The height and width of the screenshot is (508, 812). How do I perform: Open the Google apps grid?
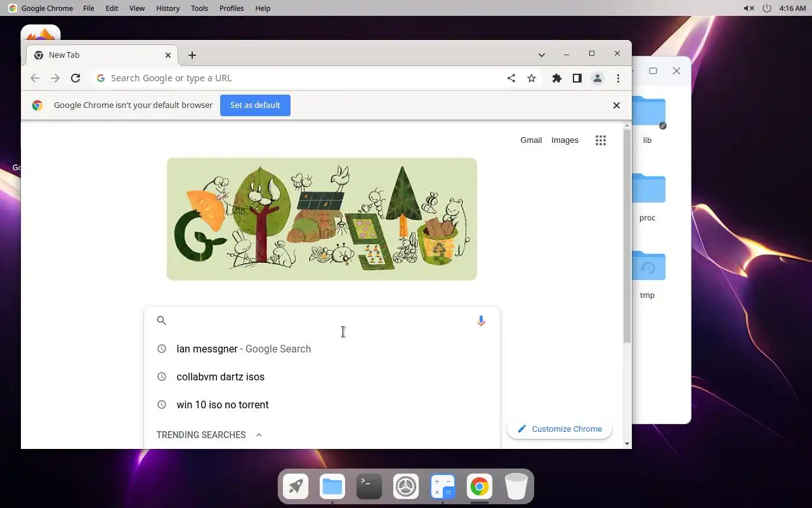tap(601, 140)
